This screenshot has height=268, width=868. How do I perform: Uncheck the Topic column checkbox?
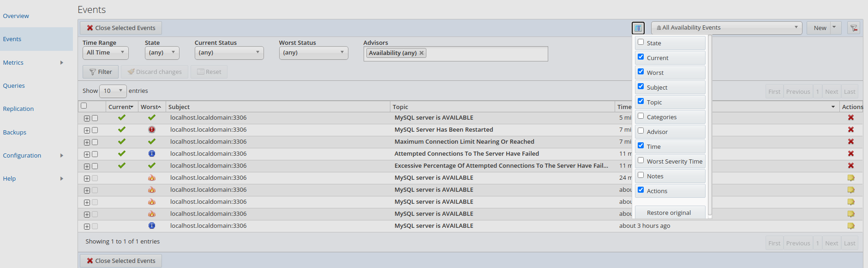pos(641,101)
